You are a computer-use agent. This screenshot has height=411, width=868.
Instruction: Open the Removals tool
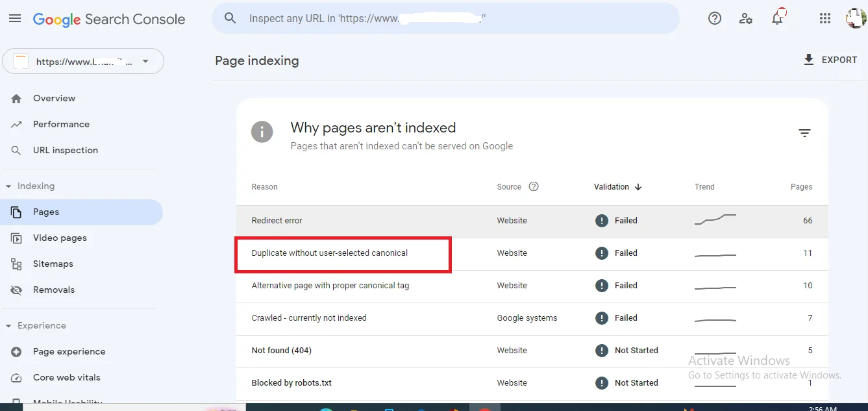(x=81, y=290)
